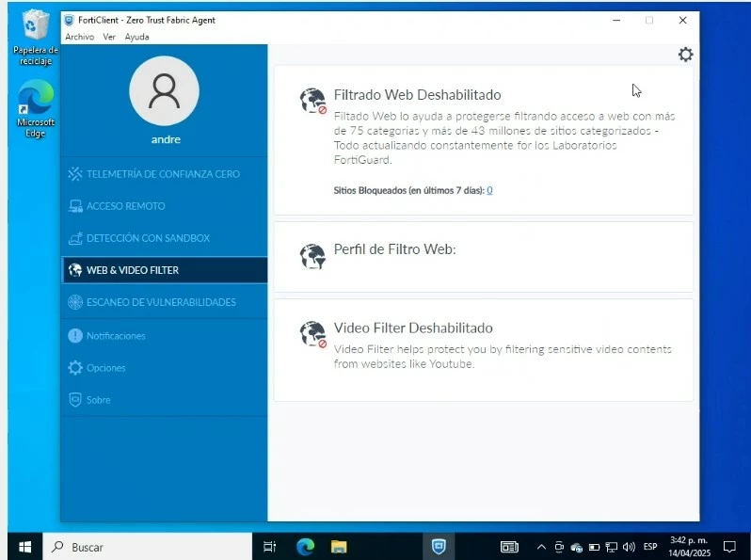Open news and interests taskbar widget
751x560 pixels.
click(509, 547)
